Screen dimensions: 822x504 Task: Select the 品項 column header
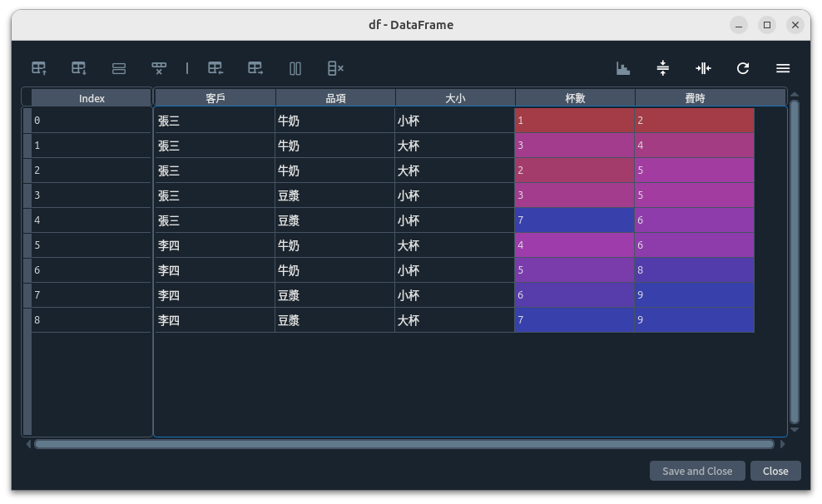coord(335,98)
